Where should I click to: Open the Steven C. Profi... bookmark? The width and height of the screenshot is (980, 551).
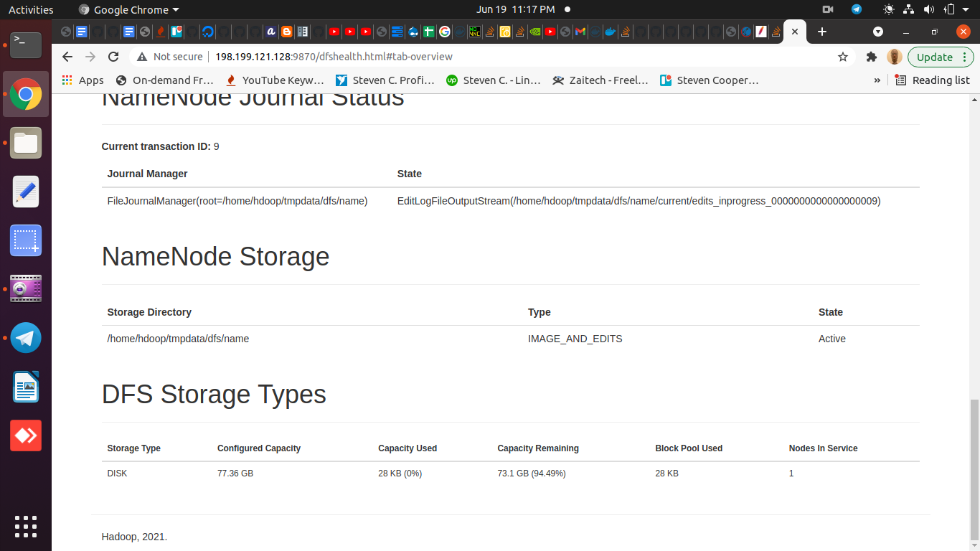385,80
